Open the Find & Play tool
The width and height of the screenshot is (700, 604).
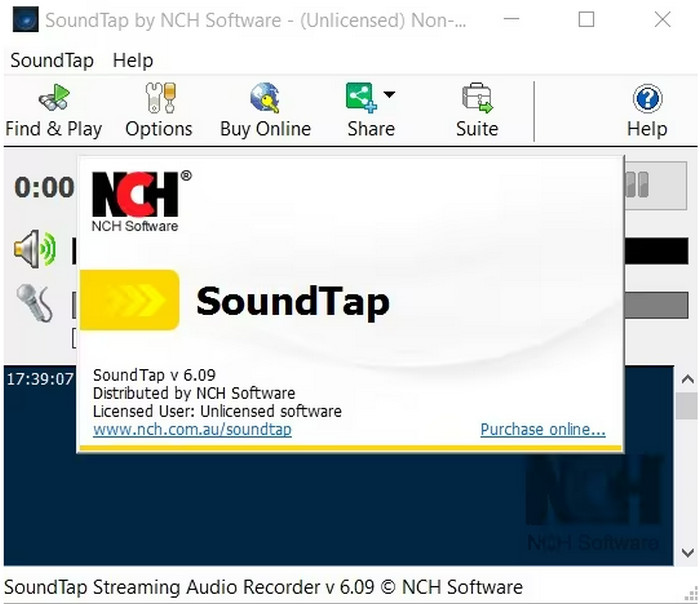(x=54, y=111)
